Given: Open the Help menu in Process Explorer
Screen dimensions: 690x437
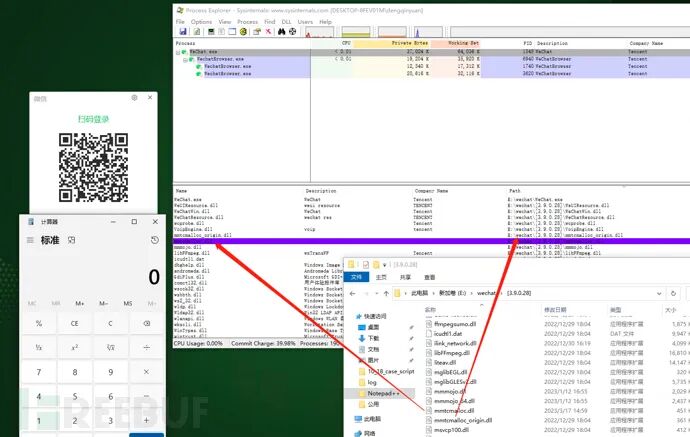Looking at the screenshot, I should (326, 22).
